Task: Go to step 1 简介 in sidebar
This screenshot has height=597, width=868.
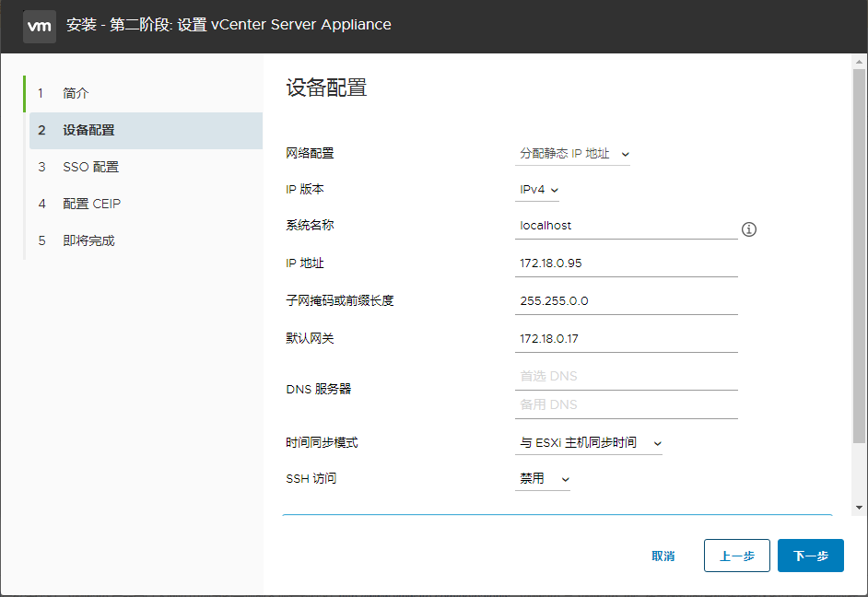Action: click(144, 93)
